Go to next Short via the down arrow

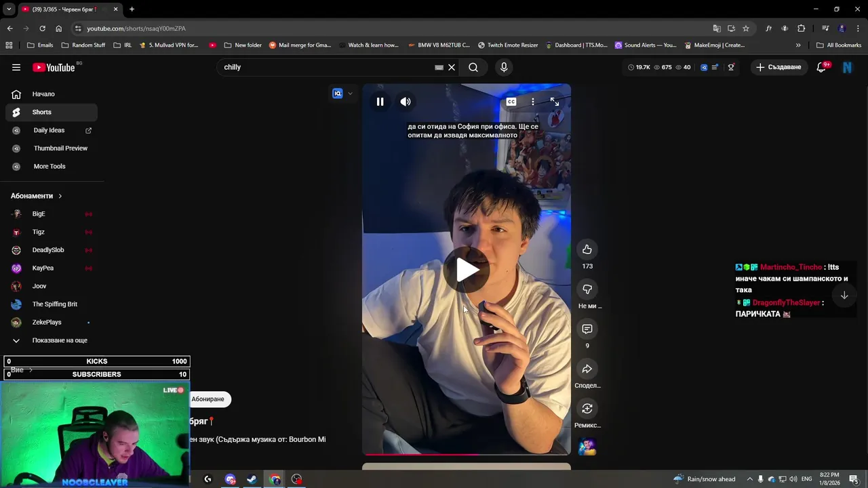tap(844, 296)
